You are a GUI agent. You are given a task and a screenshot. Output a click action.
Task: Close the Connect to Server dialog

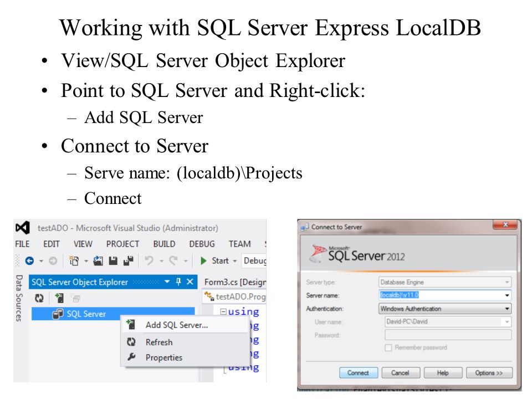pyautogui.click(x=505, y=224)
